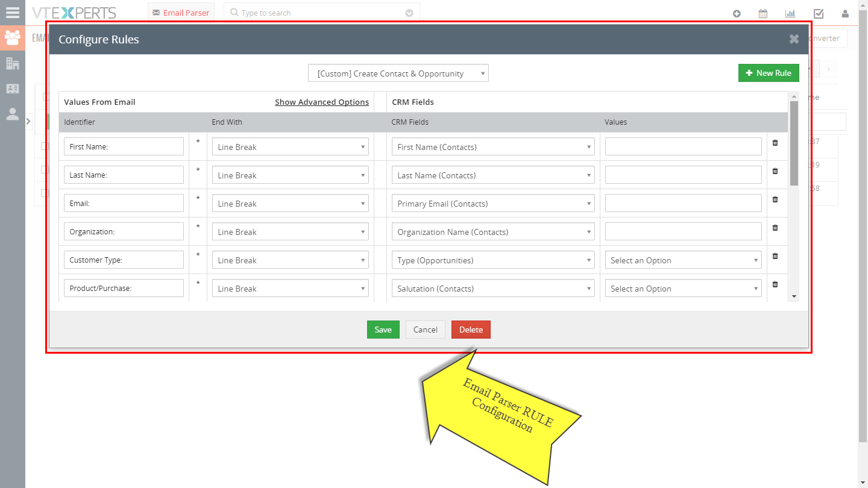This screenshot has width=868, height=488.
Task: Open the Organizations building icon in sidebar
Action: pyautogui.click(x=12, y=63)
